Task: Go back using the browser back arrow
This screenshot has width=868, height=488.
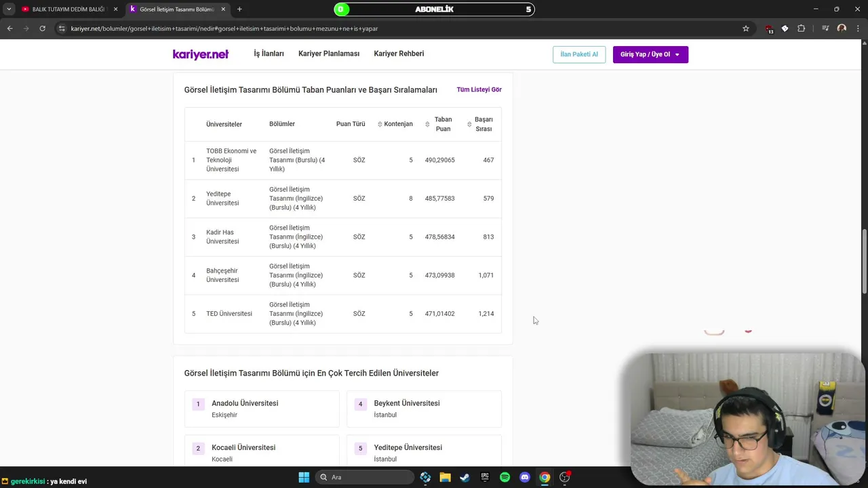Action: (9, 28)
